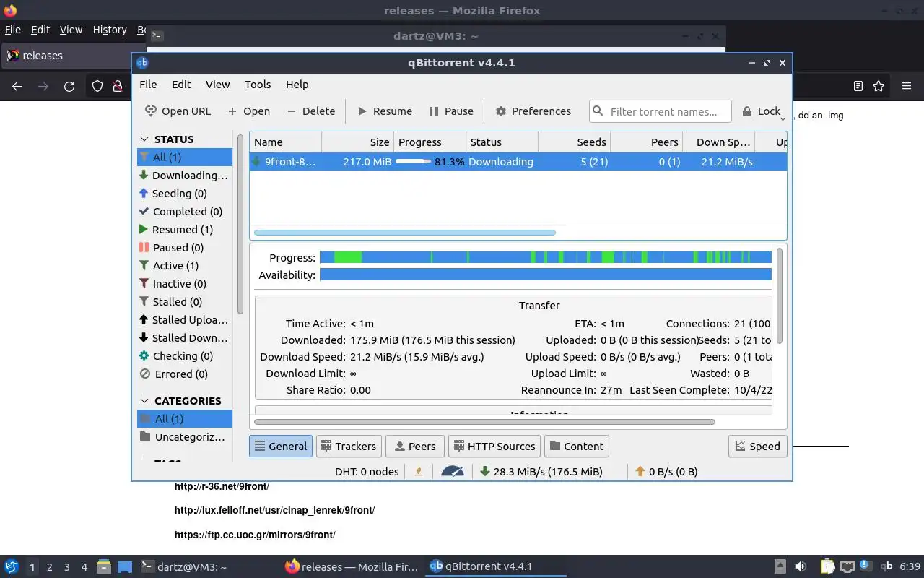The height and width of the screenshot is (578, 924).
Task: Open the qBittorrent File menu
Action: click(148, 85)
